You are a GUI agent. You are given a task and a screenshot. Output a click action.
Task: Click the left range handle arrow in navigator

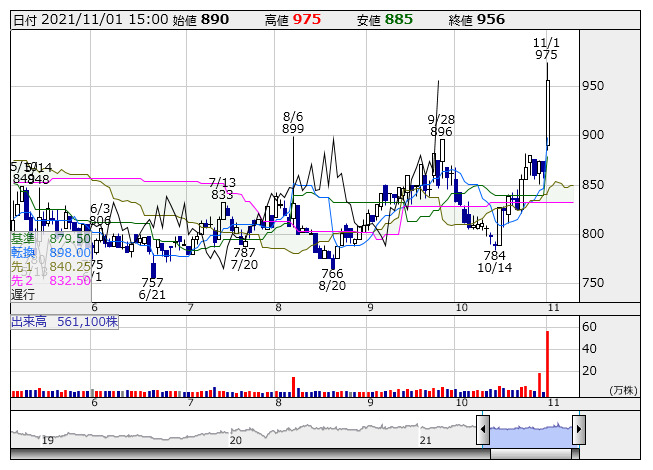pos(483,431)
